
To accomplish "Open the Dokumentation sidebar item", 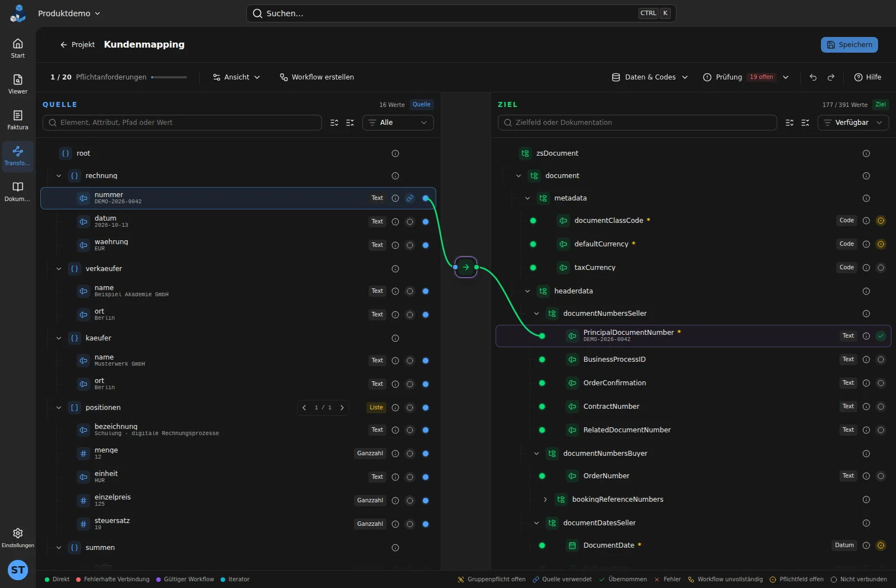I will click(x=18, y=192).
